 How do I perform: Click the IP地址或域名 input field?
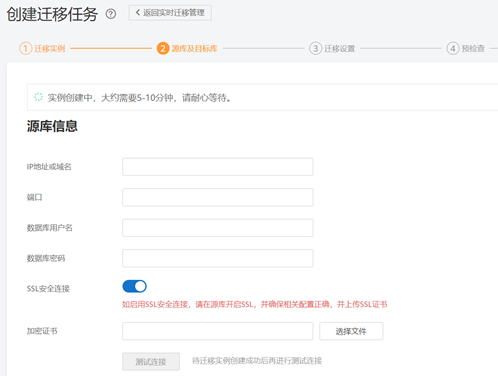(x=218, y=167)
